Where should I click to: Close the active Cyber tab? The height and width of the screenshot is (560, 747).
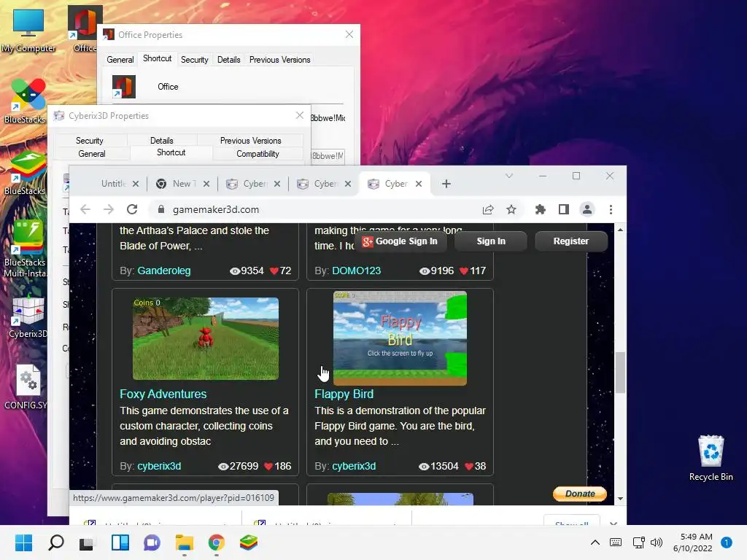pos(419,184)
